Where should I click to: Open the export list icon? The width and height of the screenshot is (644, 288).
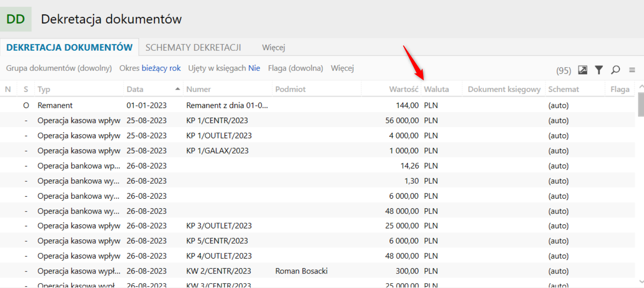[x=583, y=70]
